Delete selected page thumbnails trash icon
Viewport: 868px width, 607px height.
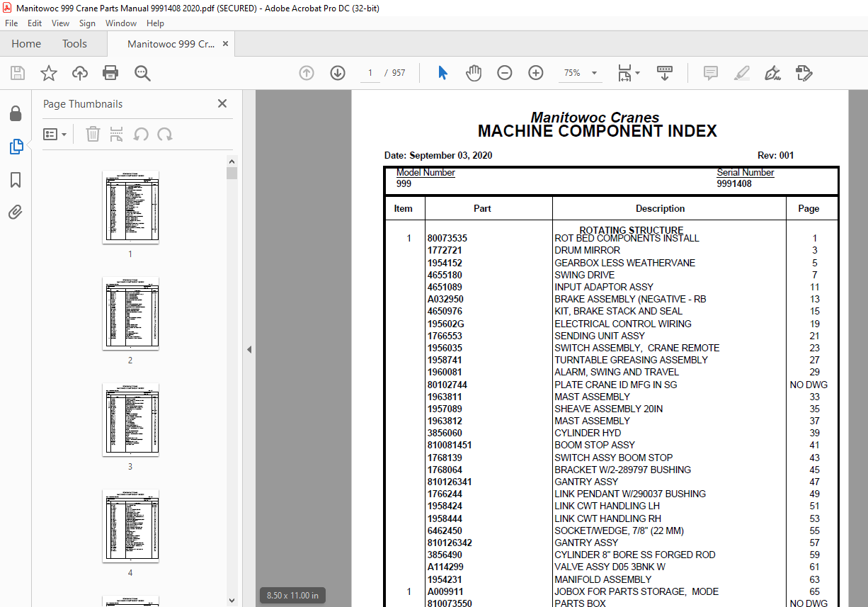(x=93, y=134)
